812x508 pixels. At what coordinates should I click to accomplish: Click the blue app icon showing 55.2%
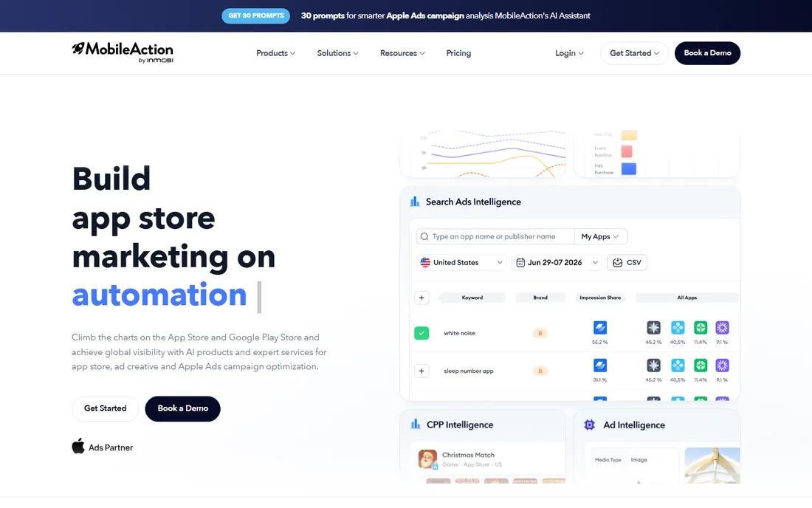[600, 327]
